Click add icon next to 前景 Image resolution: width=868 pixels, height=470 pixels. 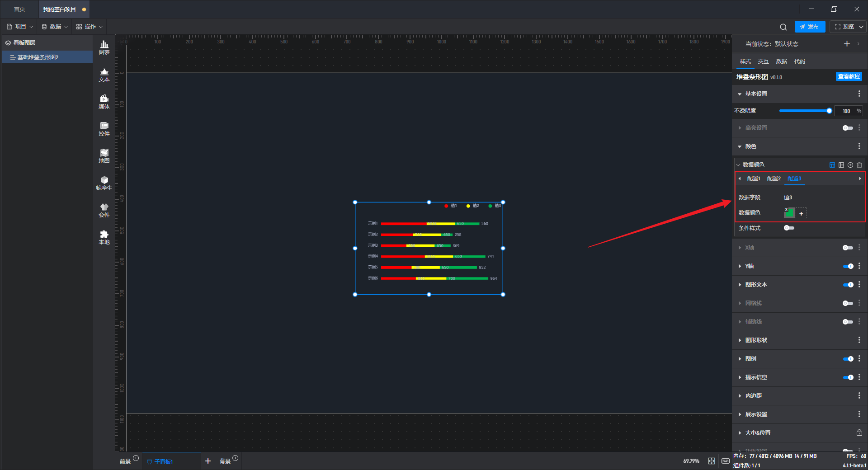click(x=136, y=458)
